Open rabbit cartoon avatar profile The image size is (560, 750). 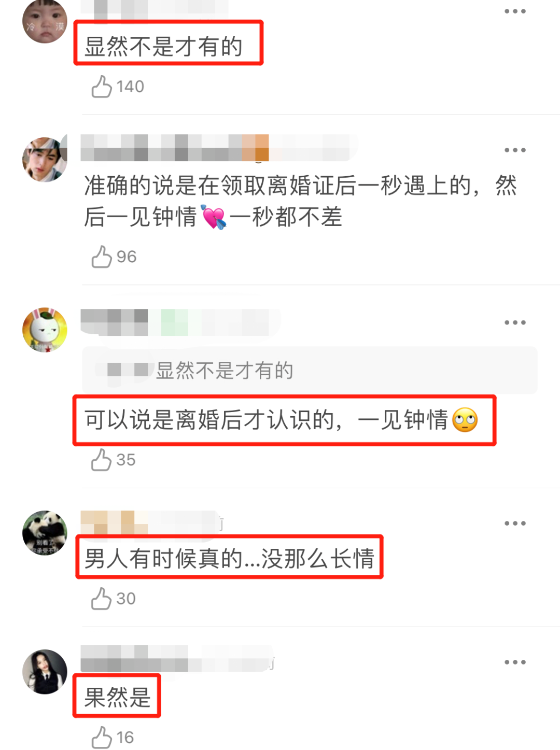point(45,330)
